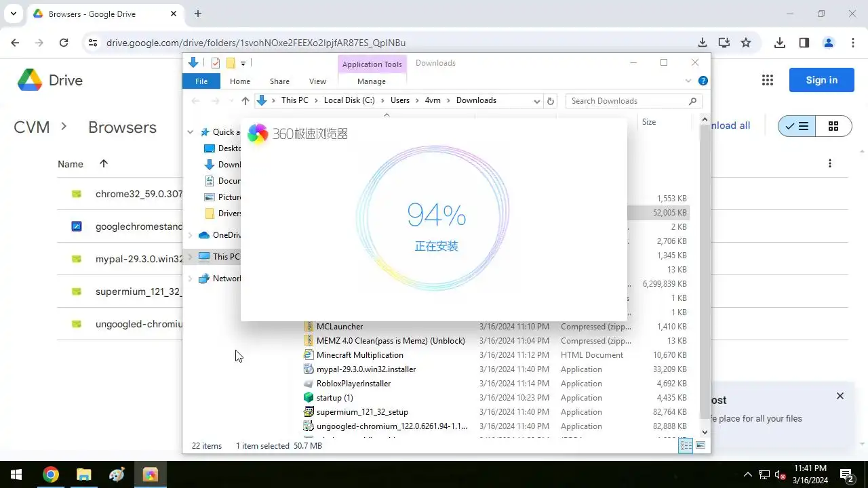Expand the Explorer ribbon chevron
The image size is (868, 488).
pos(689,81)
